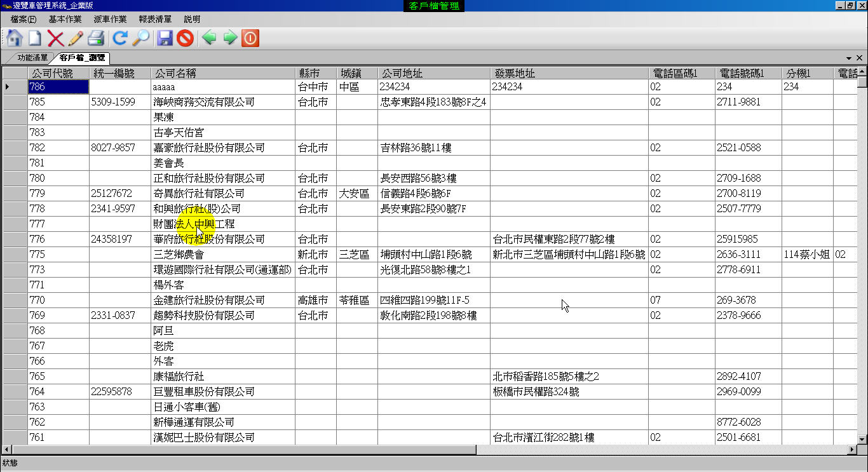Click the 發票地址 column header
The height and width of the screenshot is (472, 868).
569,73
